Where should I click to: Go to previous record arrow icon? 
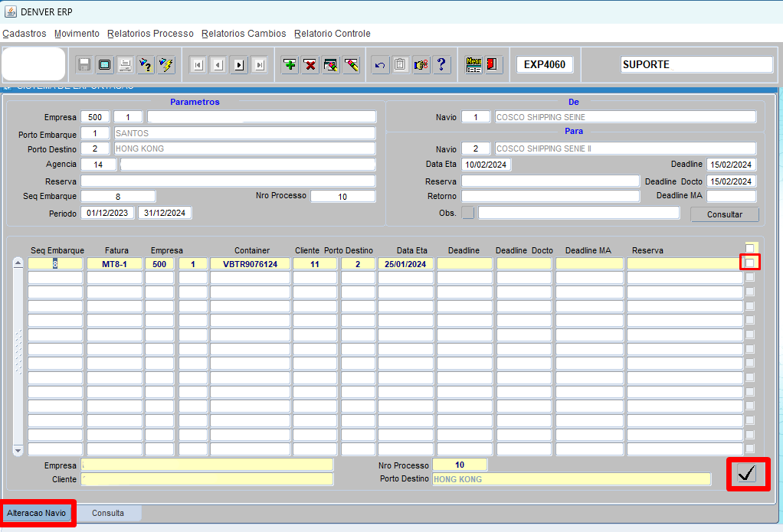[218, 65]
